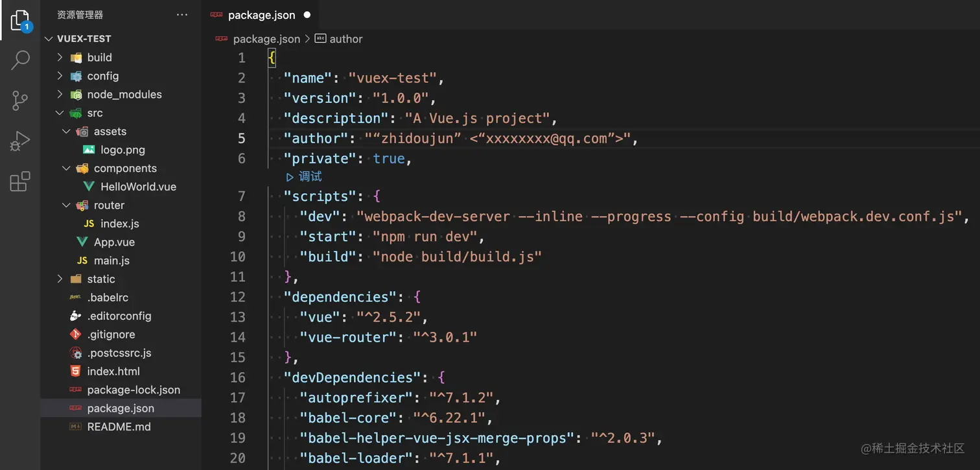
Task: Collapse the components folder chevron
Action: tap(66, 168)
